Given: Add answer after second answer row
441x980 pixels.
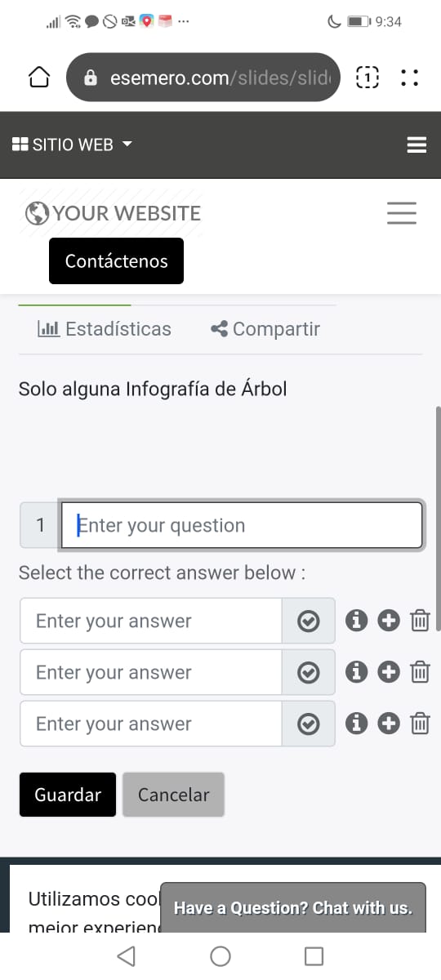Looking at the screenshot, I should tap(390, 672).
